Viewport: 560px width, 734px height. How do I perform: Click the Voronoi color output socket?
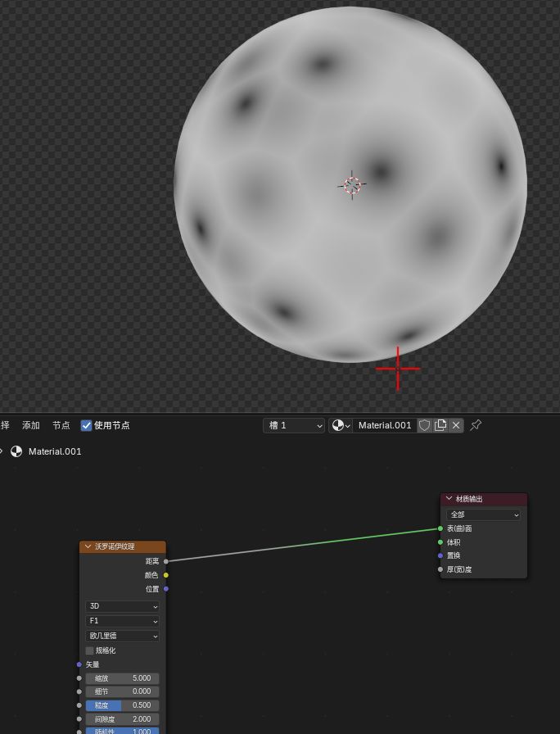(166, 575)
